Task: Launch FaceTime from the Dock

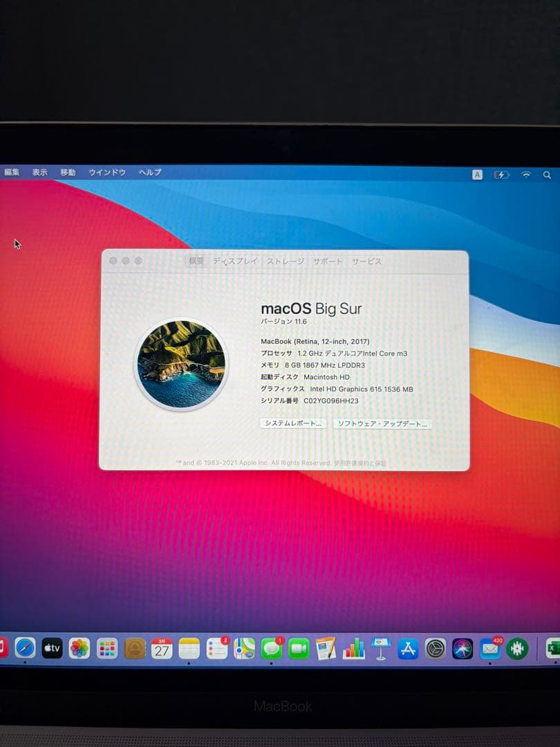Action: coord(299,648)
